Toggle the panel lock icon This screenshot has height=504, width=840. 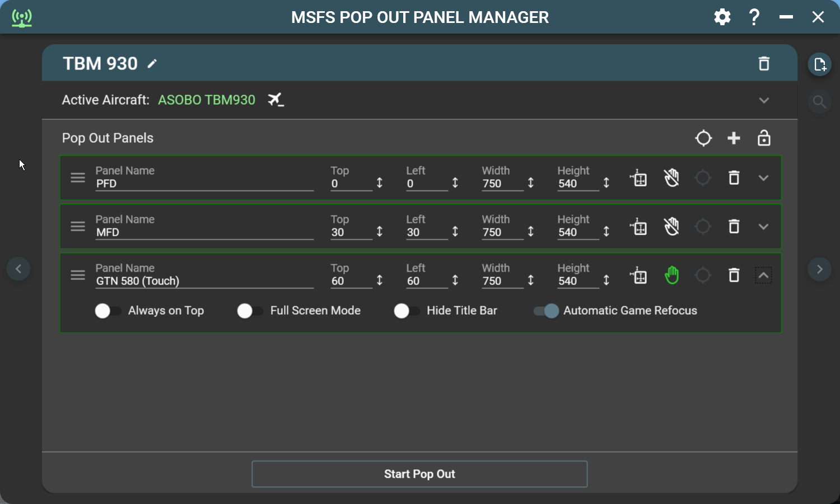point(764,138)
